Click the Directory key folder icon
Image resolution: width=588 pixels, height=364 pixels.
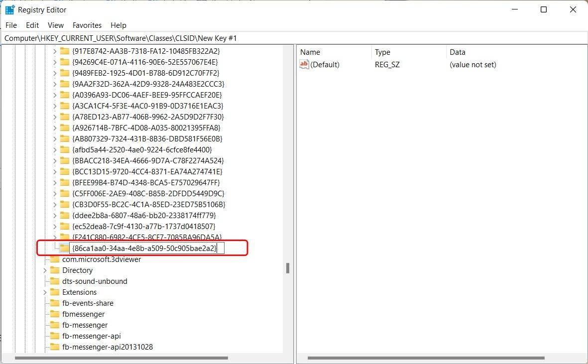click(x=55, y=270)
